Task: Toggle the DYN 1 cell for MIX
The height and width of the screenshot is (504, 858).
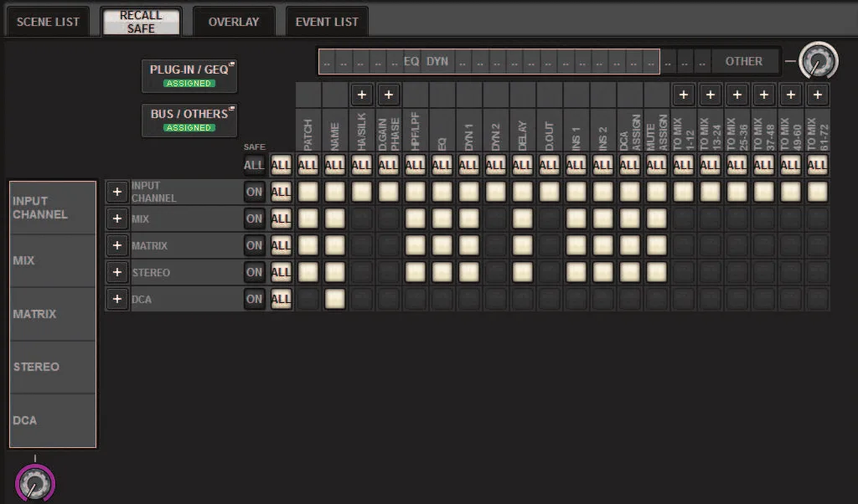Action: coord(469,219)
